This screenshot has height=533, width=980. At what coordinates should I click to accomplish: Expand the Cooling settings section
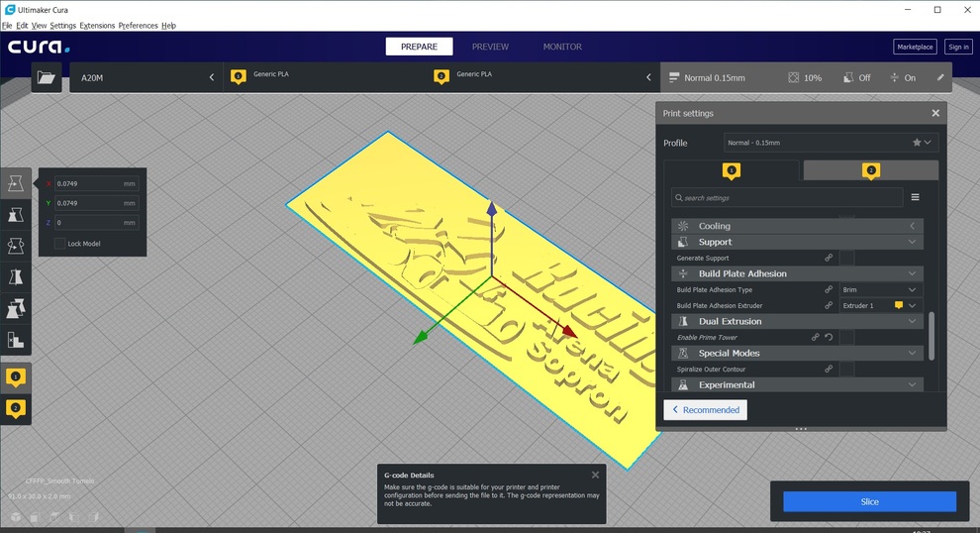tap(797, 226)
